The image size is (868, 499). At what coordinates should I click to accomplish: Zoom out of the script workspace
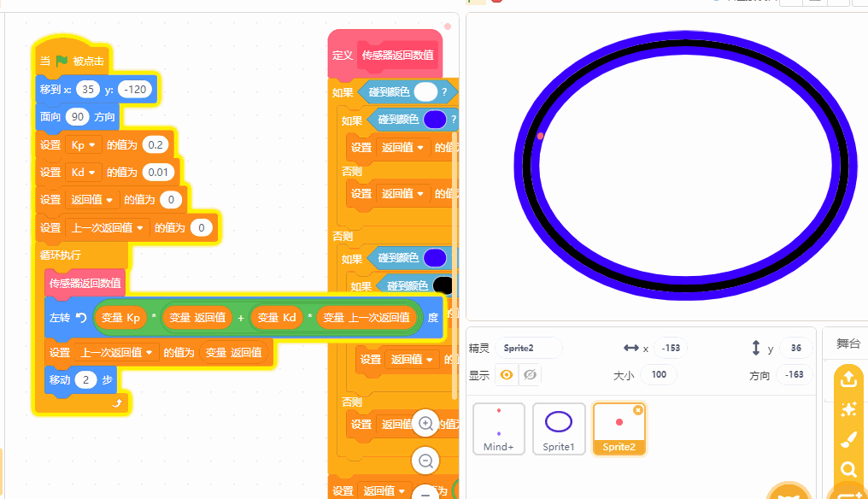coord(425,461)
